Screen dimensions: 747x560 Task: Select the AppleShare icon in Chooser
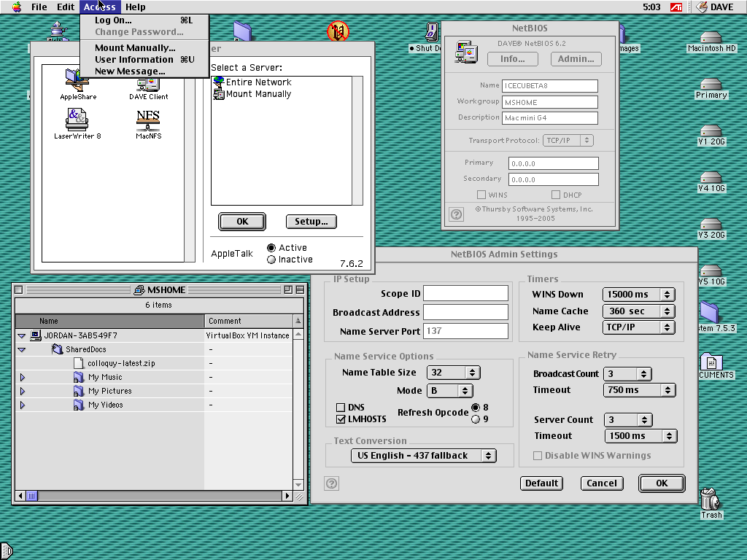click(77, 79)
